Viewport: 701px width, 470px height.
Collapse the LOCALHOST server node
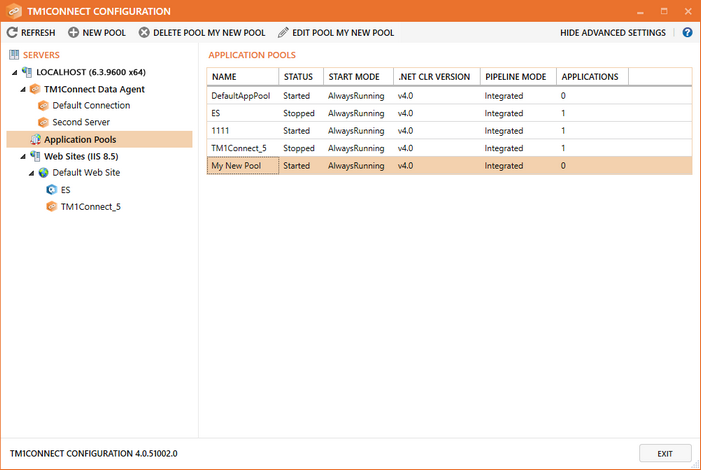click(x=15, y=72)
